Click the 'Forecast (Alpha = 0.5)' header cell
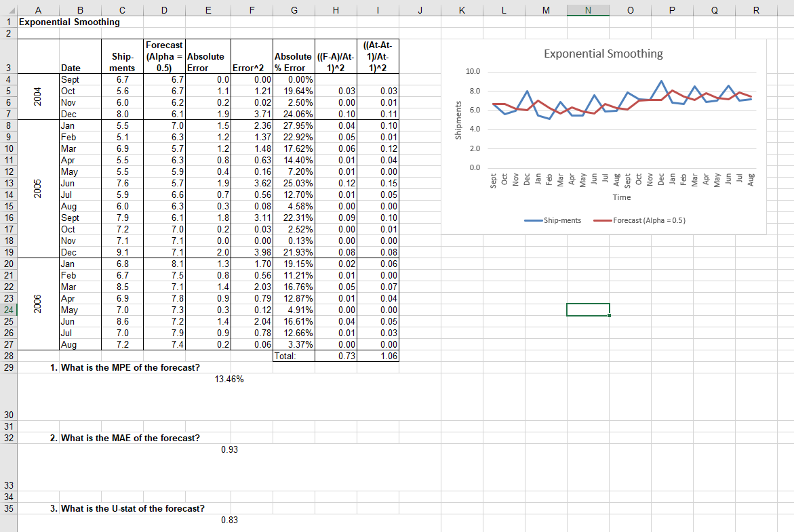The width and height of the screenshot is (794, 532). (x=164, y=56)
